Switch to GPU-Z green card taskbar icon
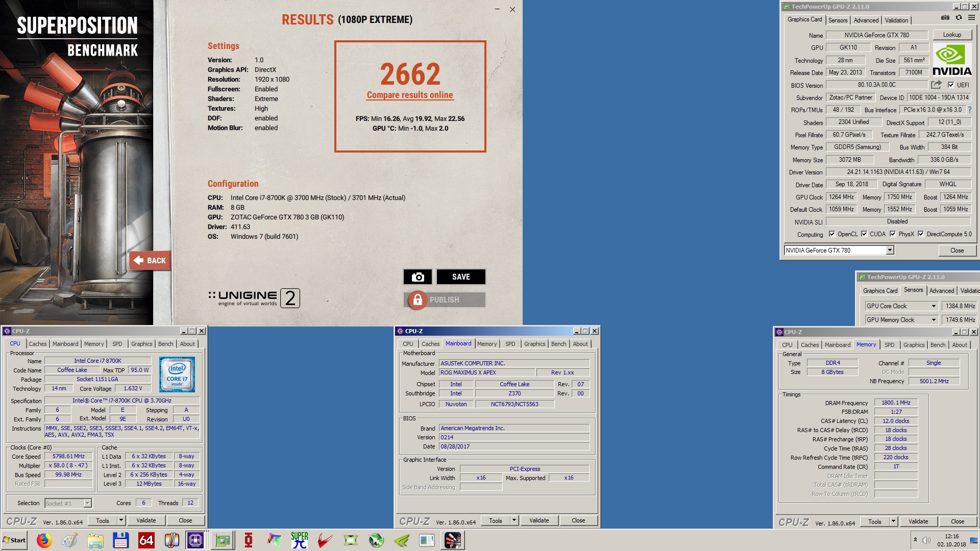 click(223, 540)
